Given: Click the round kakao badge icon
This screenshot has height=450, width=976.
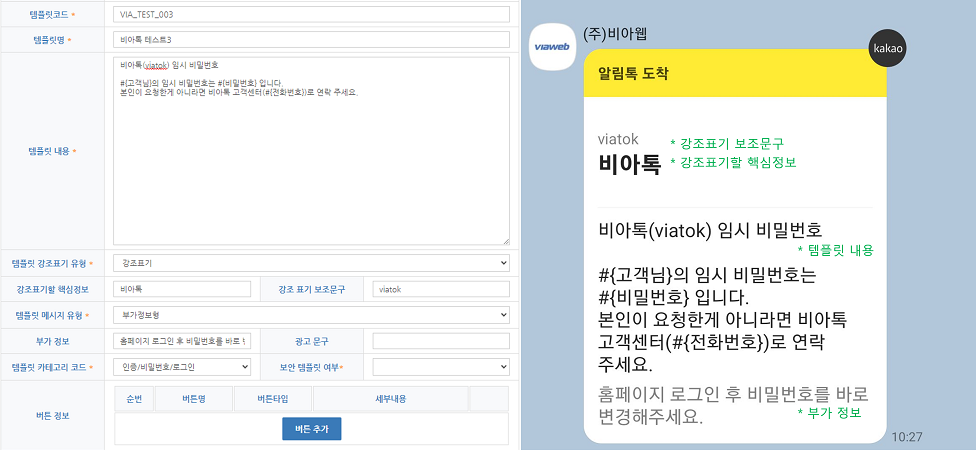Looking at the screenshot, I should point(888,48).
